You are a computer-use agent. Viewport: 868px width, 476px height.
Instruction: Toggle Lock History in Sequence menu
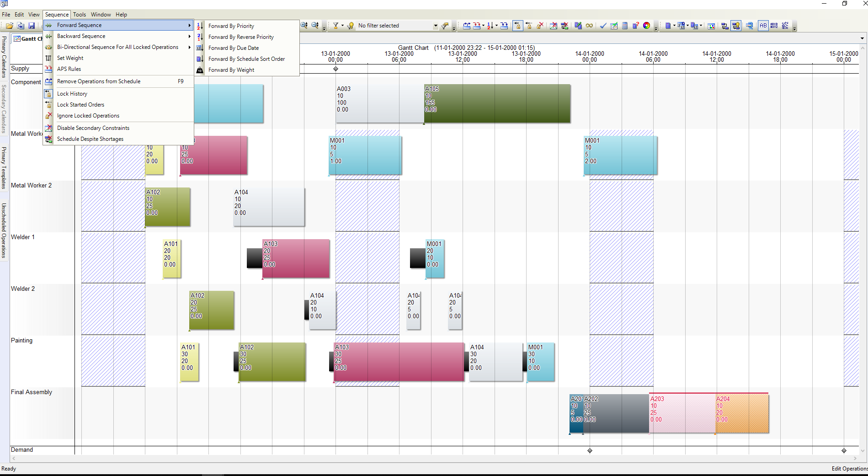tap(72, 94)
